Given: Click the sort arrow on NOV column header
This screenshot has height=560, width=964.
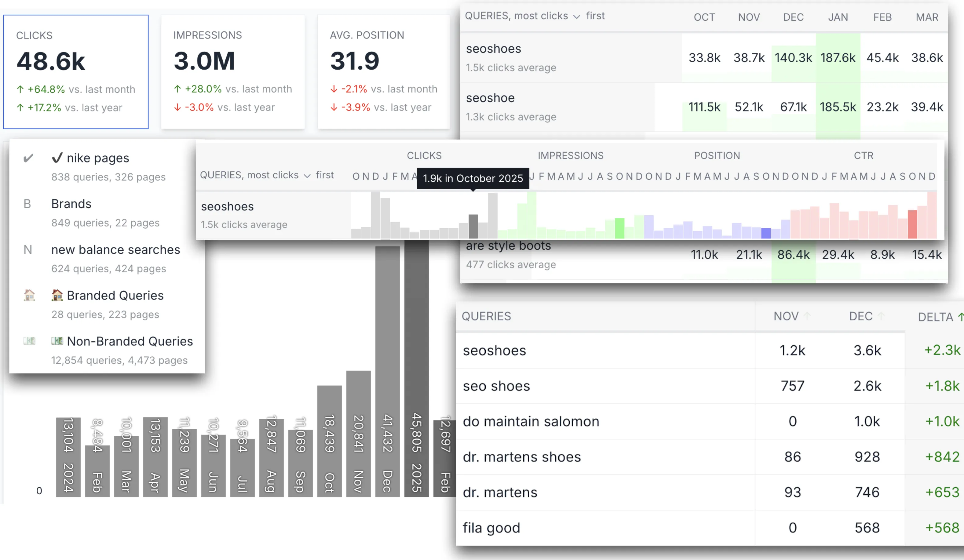Looking at the screenshot, I should (x=808, y=316).
